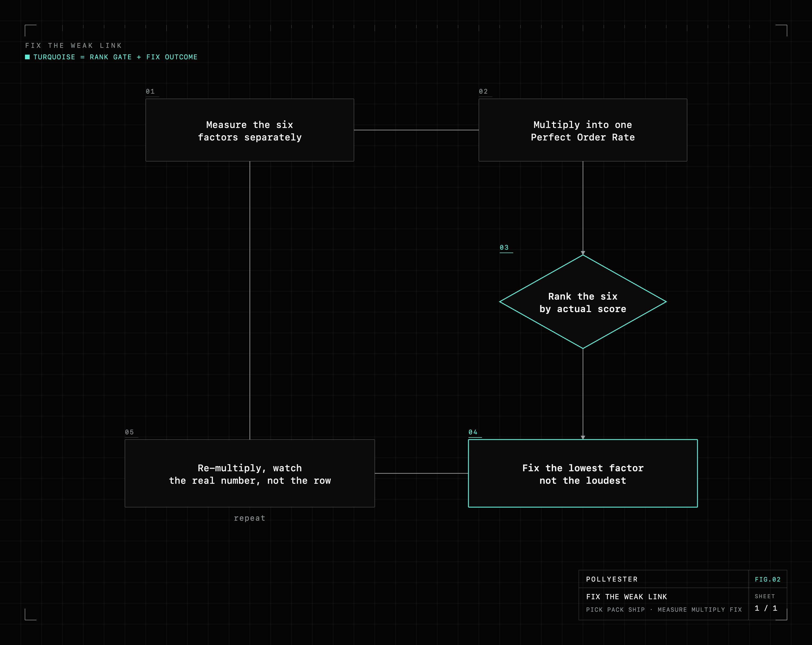Select the 'Measure the six factors separately' box
Viewport: 812px width, 645px height.
click(250, 130)
